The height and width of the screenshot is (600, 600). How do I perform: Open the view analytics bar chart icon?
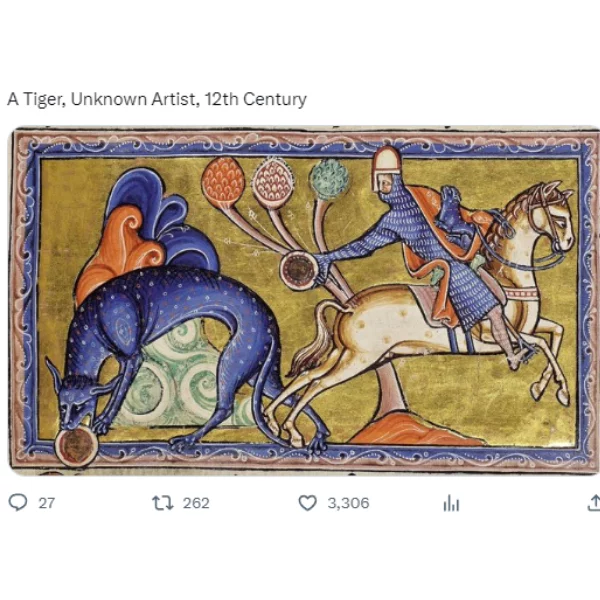pyautogui.click(x=451, y=503)
